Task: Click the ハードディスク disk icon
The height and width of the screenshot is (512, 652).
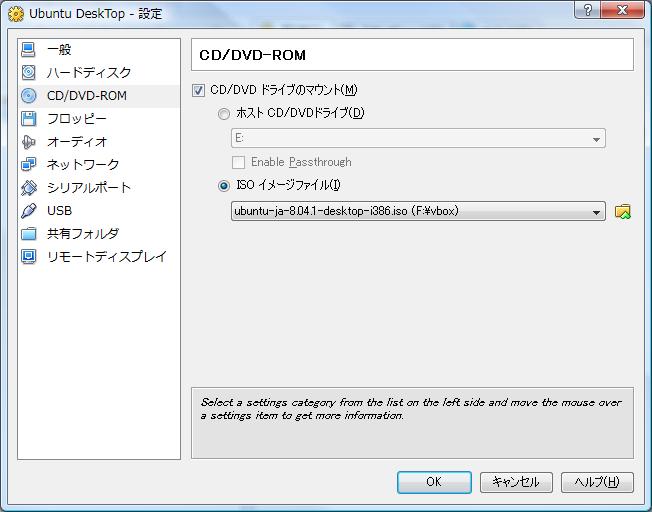Action: tap(28, 72)
